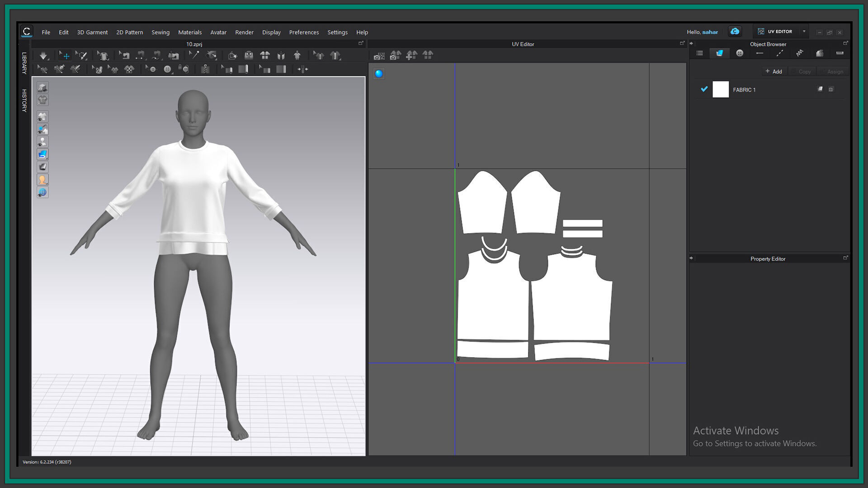This screenshot has width=868, height=488.
Task: Open the Puckering tab in Object Browser
Action: point(800,53)
